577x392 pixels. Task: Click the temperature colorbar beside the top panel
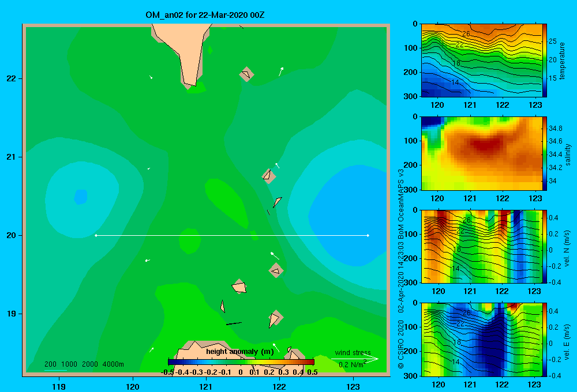pos(545,61)
